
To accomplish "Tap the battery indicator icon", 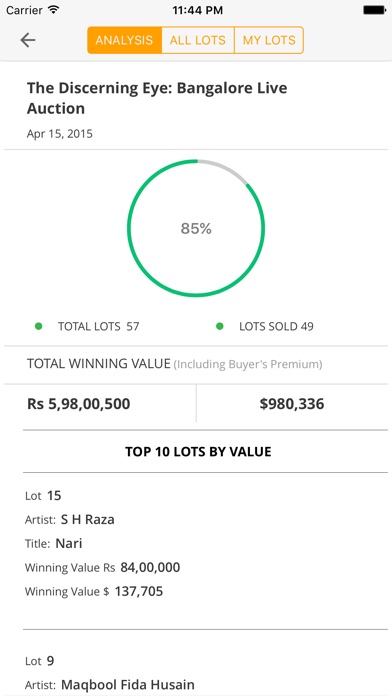I will [374, 10].
